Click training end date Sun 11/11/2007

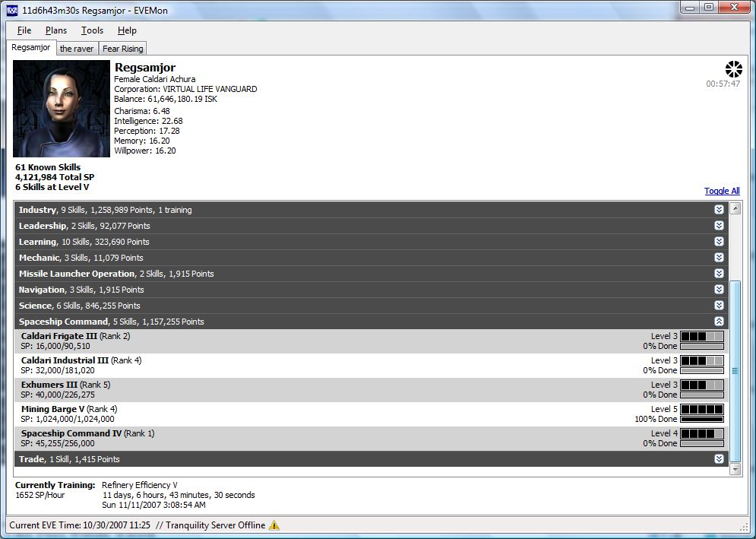pyautogui.click(x=153, y=506)
